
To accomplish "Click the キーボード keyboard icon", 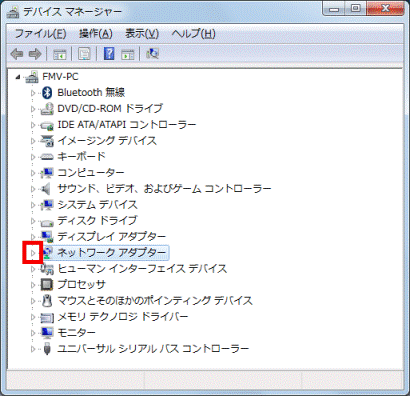I will pyautogui.click(x=47, y=157).
